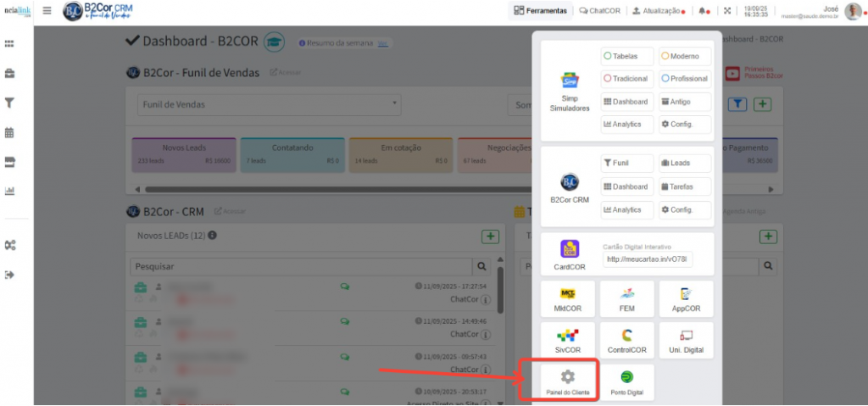This screenshot has width=868, height=406.
Task: Open the AppCOR tile
Action: [x=686, y=299]
